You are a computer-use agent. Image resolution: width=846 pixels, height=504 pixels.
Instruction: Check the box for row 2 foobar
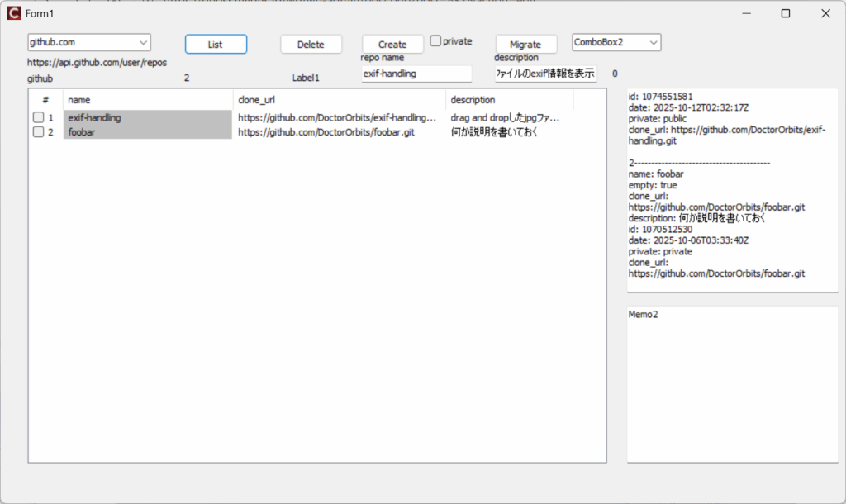click(x=38, y=131)
